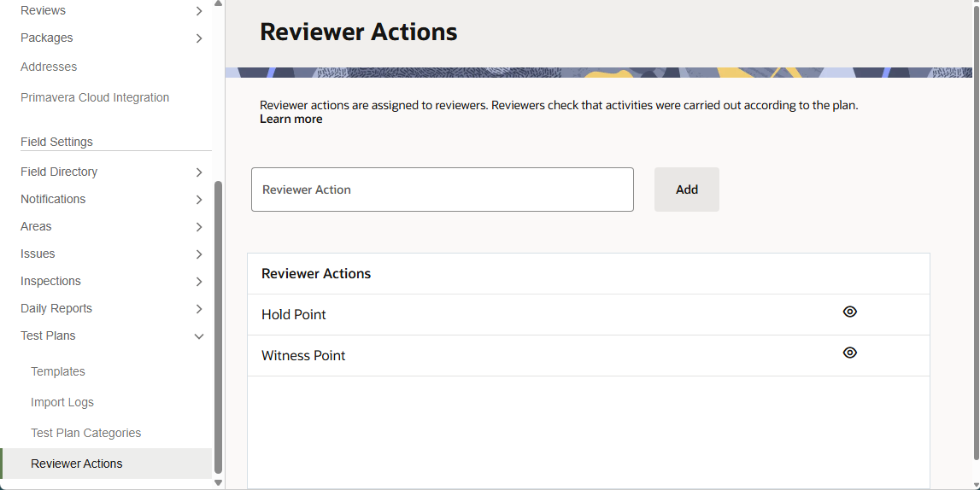980x490 pixels.
Task: Expand the Reviews menu chevron
Action: point(198,11)
